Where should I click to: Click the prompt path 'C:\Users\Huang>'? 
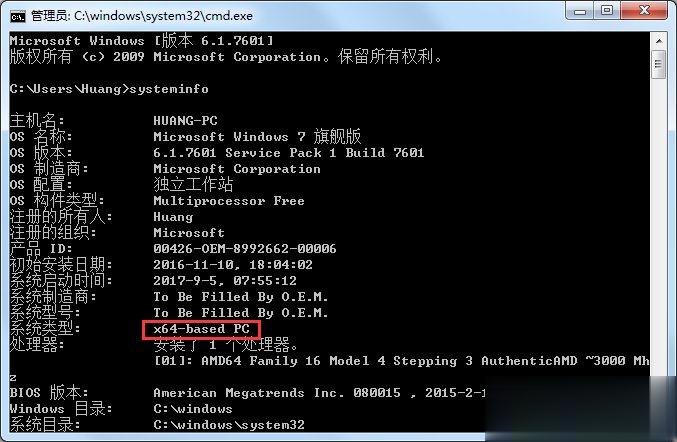click(x=69, y=89)
